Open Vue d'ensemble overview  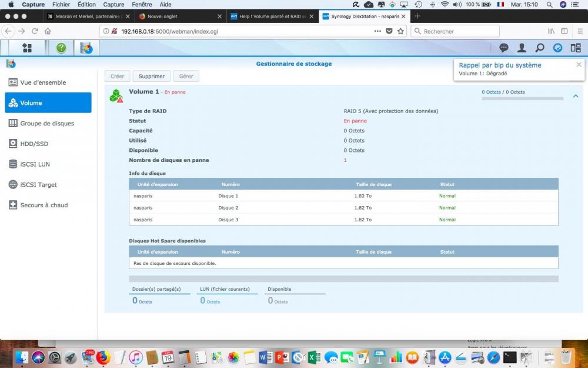[x=43, y=82]
